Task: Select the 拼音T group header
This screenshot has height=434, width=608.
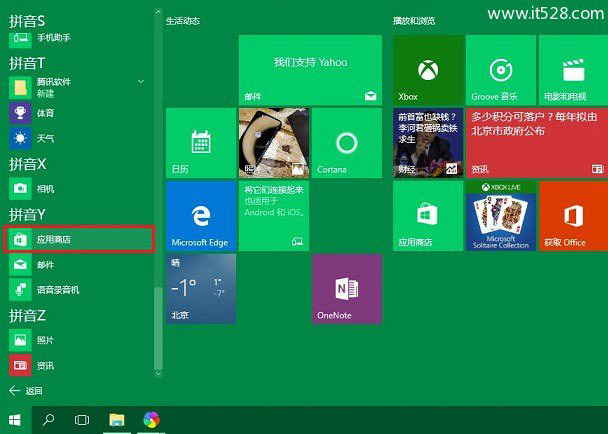Action: (x=27, y=63)
